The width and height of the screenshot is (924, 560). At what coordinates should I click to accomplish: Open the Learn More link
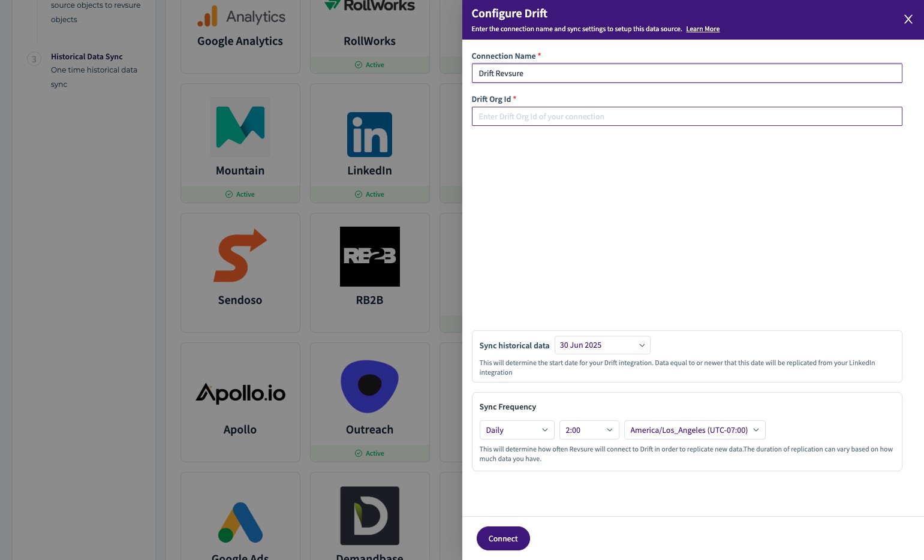[703, 29]
